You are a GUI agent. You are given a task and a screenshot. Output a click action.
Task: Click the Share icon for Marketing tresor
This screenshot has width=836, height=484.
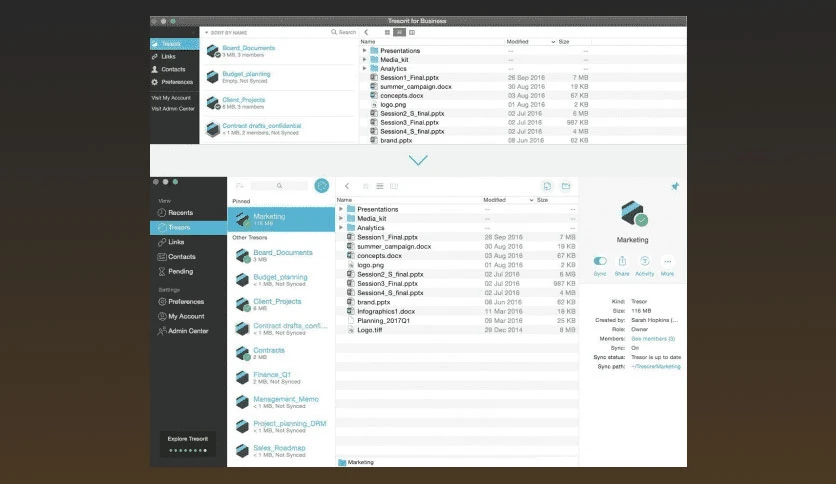click(622, 261)
